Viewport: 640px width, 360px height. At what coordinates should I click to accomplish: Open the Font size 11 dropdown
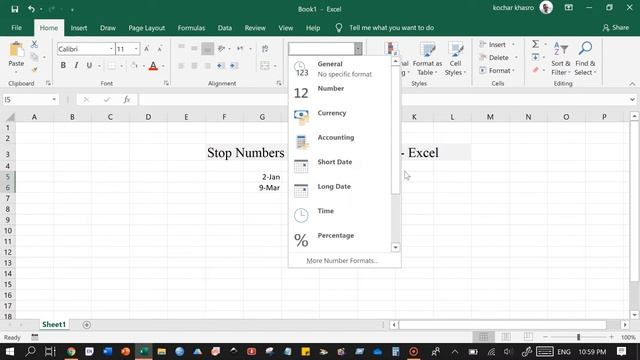coord(136,49)
